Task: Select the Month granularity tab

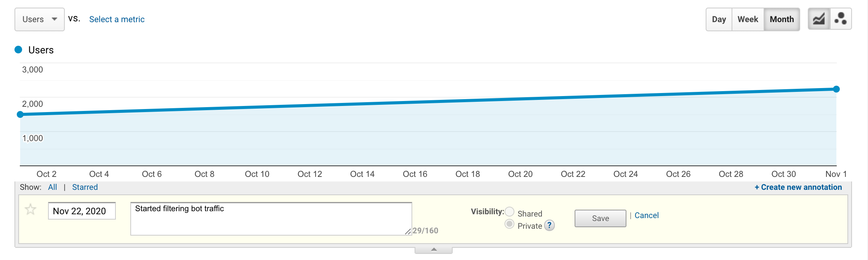Action: [x=782, y=19]
